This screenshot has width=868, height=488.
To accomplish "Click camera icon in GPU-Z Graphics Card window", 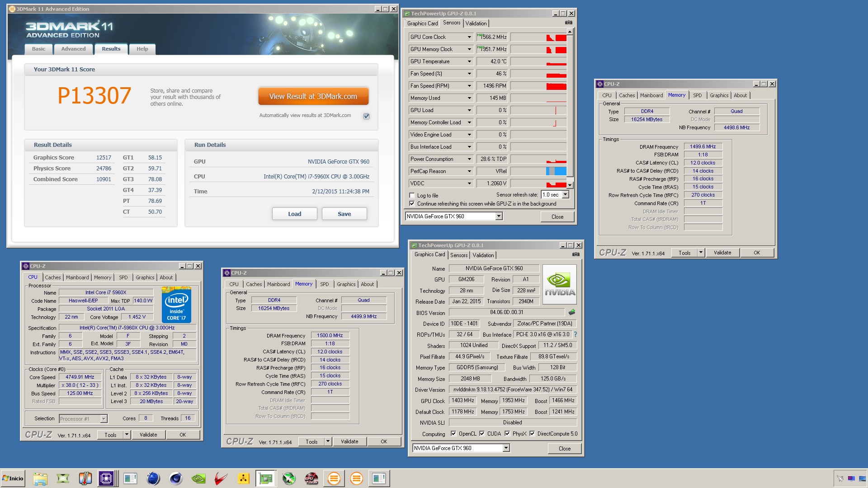I will [576, 254].
